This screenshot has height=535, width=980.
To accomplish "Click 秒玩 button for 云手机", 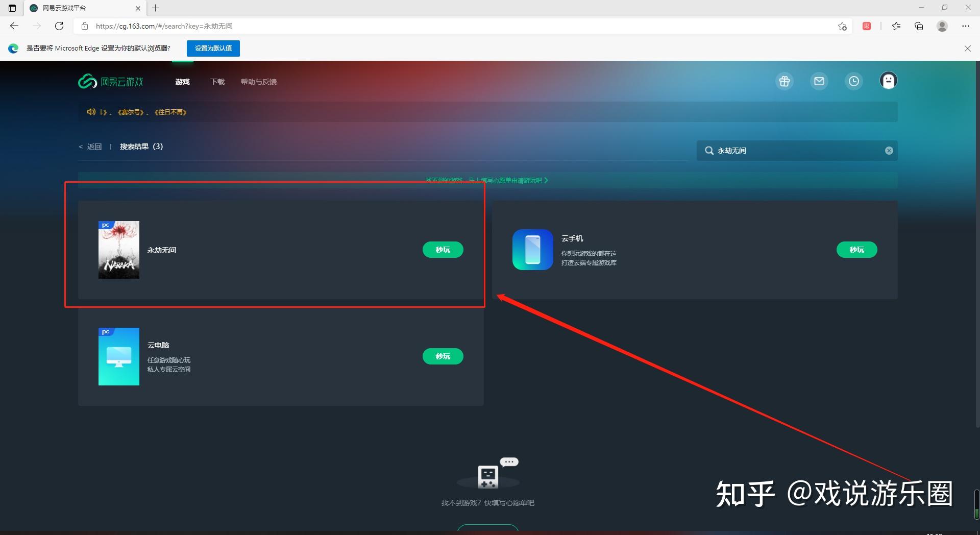I will point(857,250).
